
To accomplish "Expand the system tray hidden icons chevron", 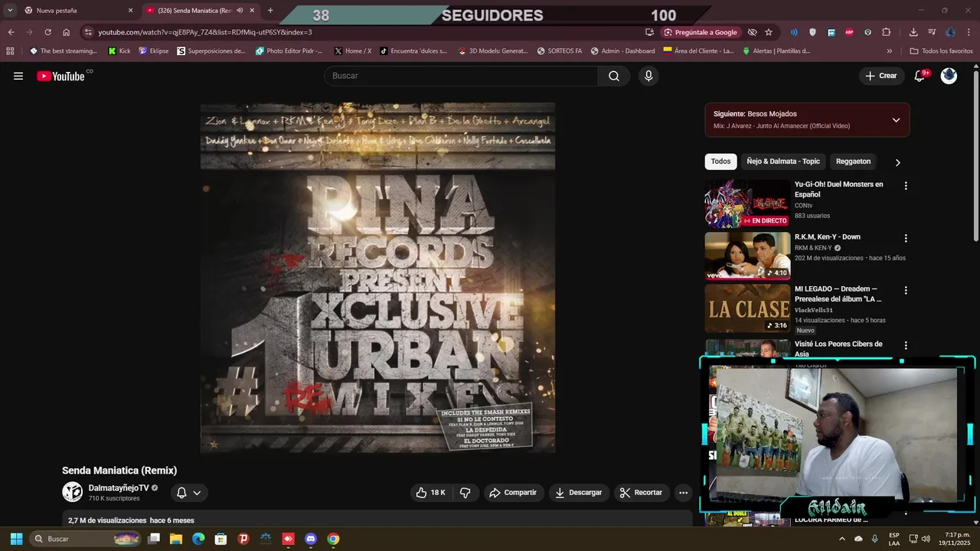I will pos(842,539).
